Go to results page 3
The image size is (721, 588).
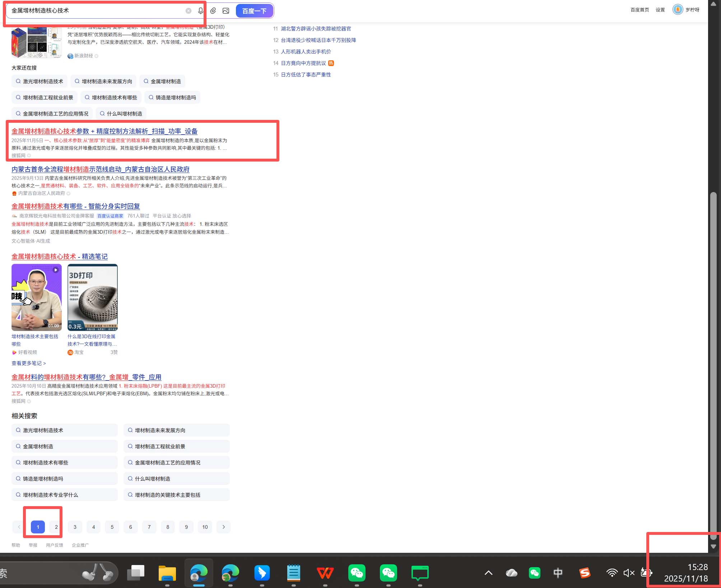coord(75,527)
